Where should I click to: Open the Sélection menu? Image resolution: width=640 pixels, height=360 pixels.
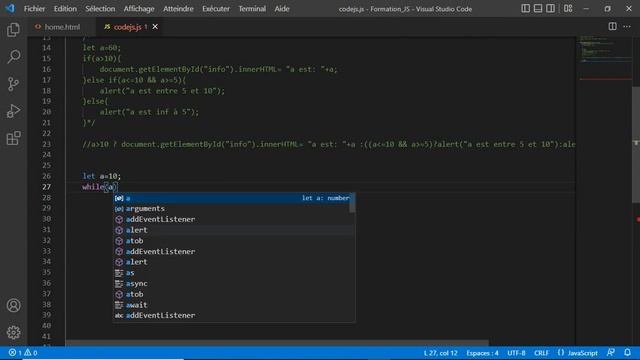tap(100, 9)
